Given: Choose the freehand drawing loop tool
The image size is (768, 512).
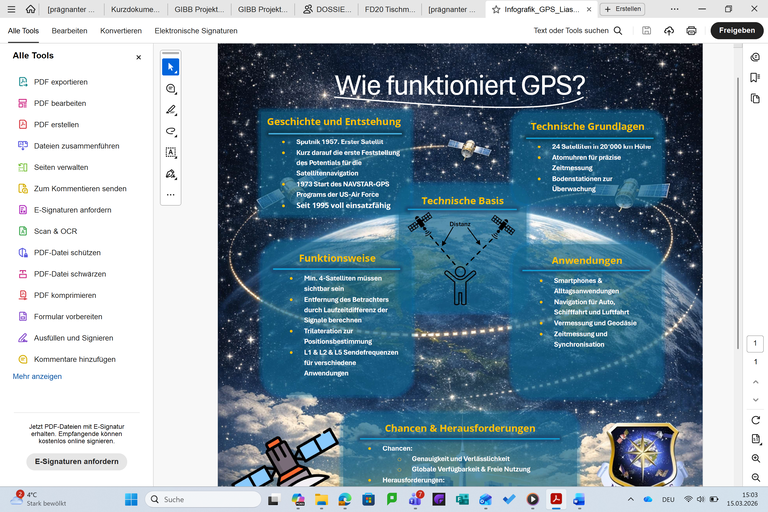Looking at the screenshot, I should (x=171, y=131).
